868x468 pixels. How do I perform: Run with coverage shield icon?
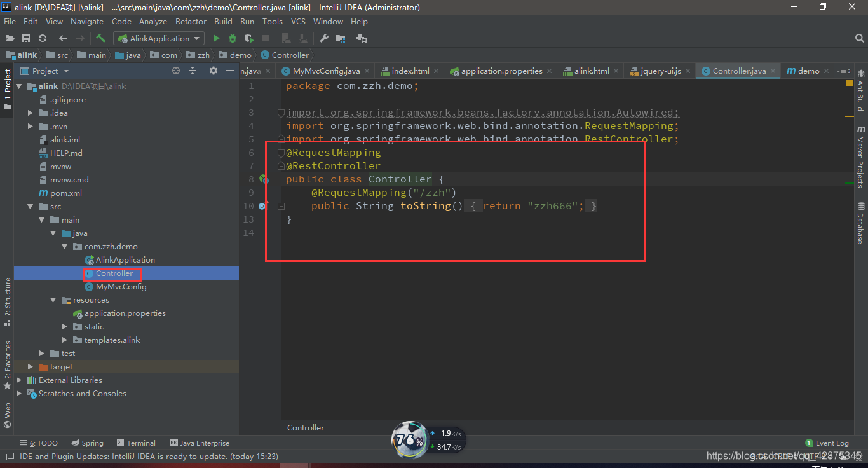(x=249, y=38)
